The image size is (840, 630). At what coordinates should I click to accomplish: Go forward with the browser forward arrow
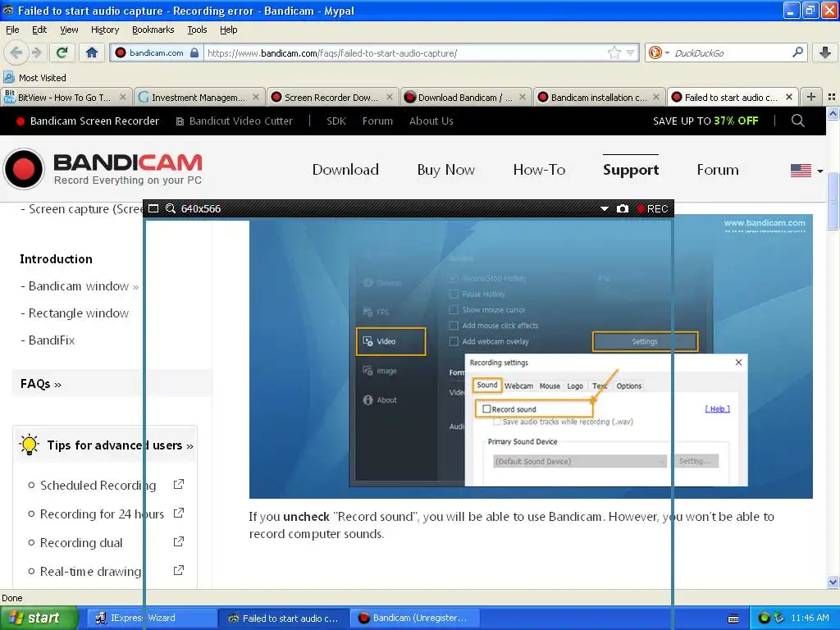(x=36, y=52)
